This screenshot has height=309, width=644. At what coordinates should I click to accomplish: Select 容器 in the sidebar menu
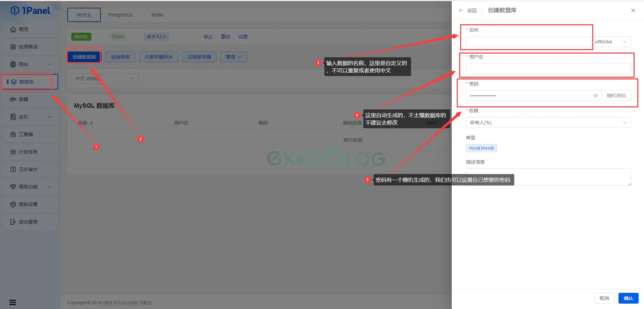pyautogui.click(x=30, y=99)
